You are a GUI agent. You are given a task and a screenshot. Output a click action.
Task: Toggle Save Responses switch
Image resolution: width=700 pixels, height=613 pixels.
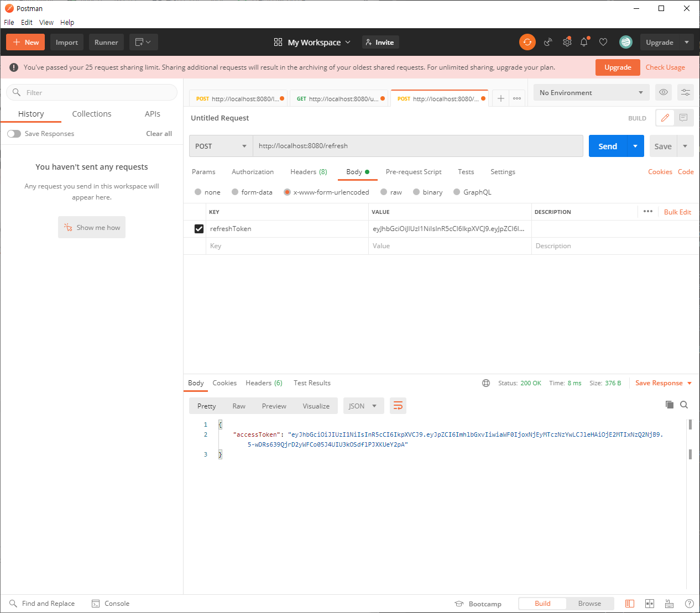click(x=14, y=134)
